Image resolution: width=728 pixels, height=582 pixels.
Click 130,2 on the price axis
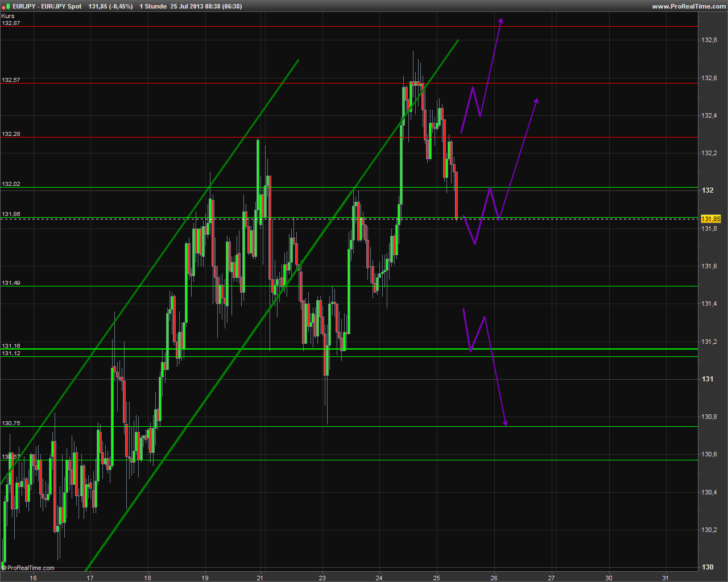pyautogui.click(x=709, y=530)
